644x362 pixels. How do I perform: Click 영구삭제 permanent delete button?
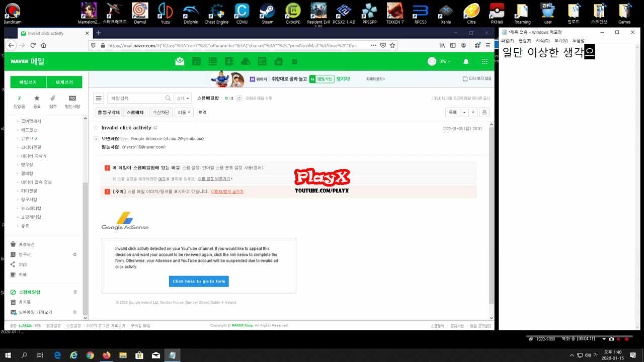tap(109, 113)
